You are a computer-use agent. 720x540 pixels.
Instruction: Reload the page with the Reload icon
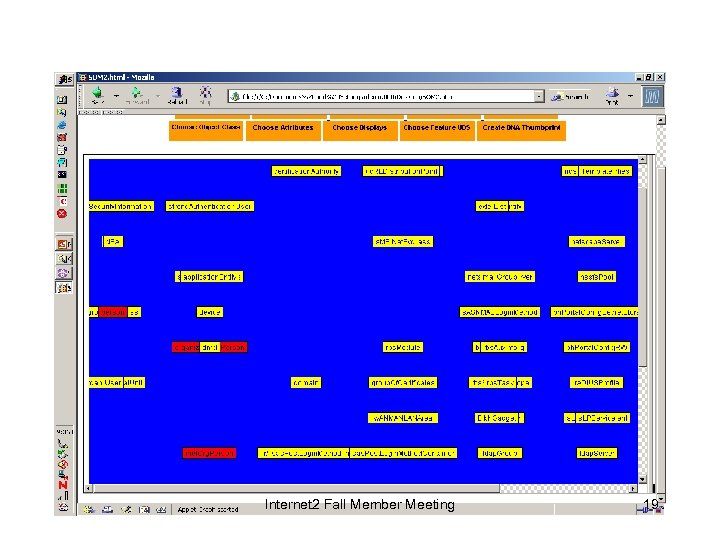[177, 93]
